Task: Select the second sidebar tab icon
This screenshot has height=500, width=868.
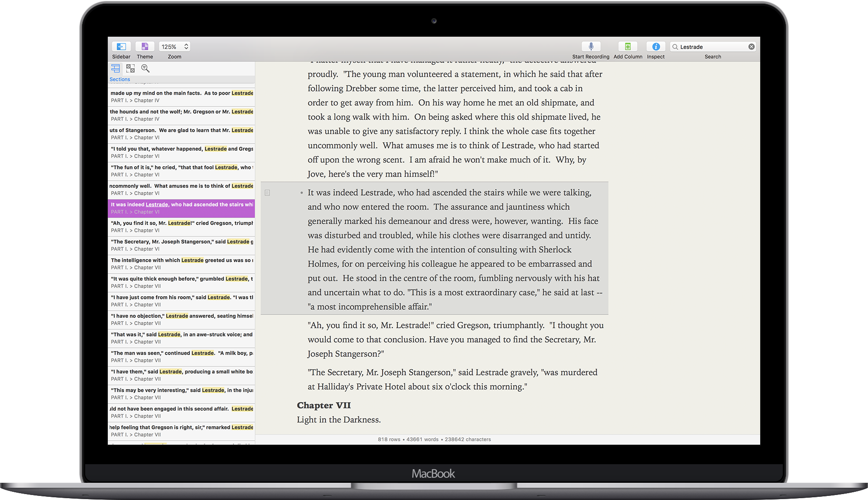Action: click(130, 68)
